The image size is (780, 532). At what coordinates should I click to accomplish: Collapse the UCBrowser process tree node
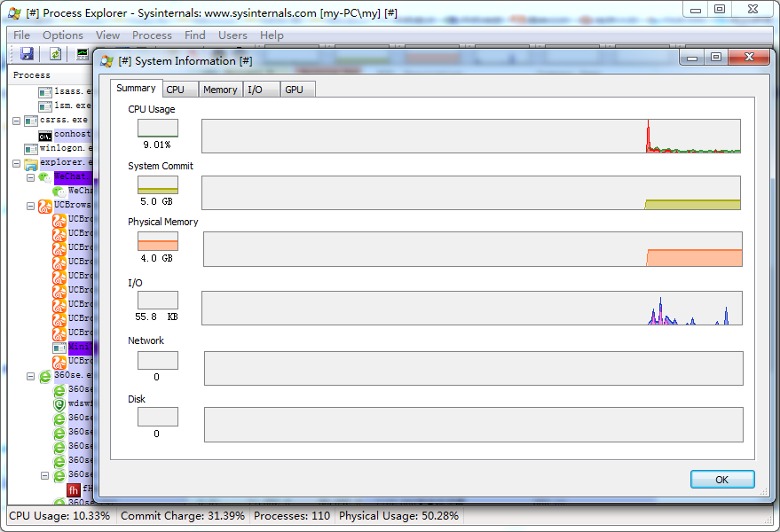[x=30, y=206]
